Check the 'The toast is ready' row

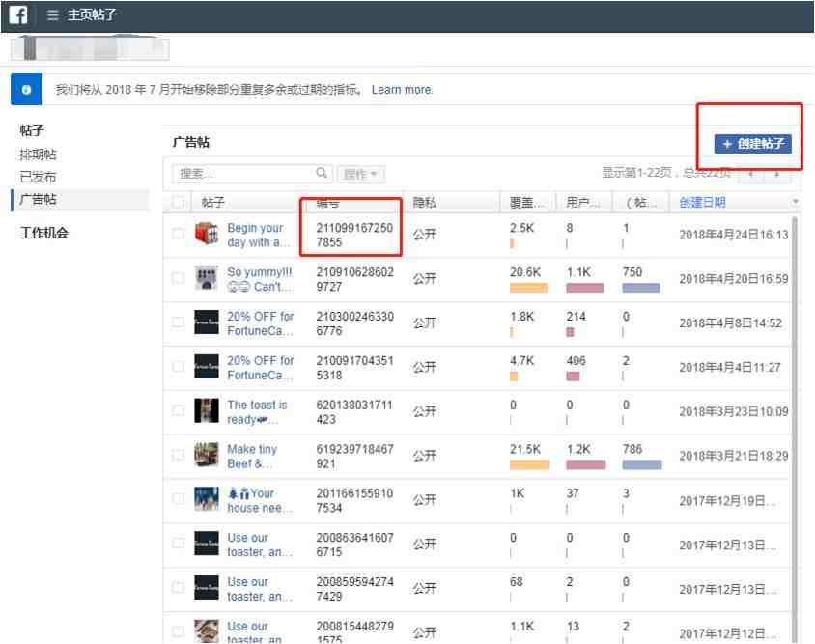tap(178, 410)
